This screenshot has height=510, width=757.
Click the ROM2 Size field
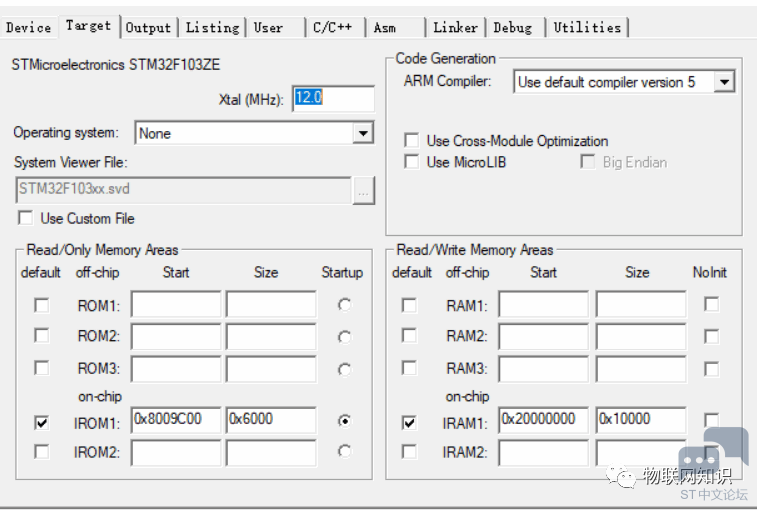(x=271, y=336)
